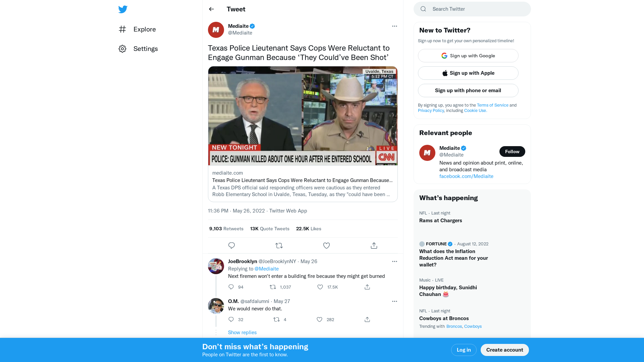Click Twitter Web App source label

click(x=288, y=211)
